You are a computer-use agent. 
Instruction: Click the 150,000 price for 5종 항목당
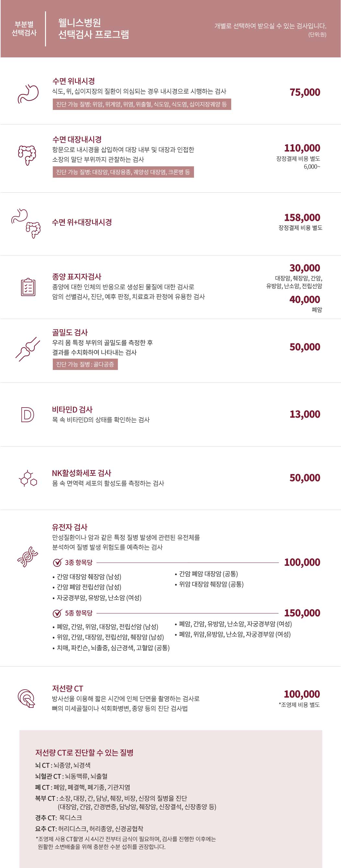[302, 613]
